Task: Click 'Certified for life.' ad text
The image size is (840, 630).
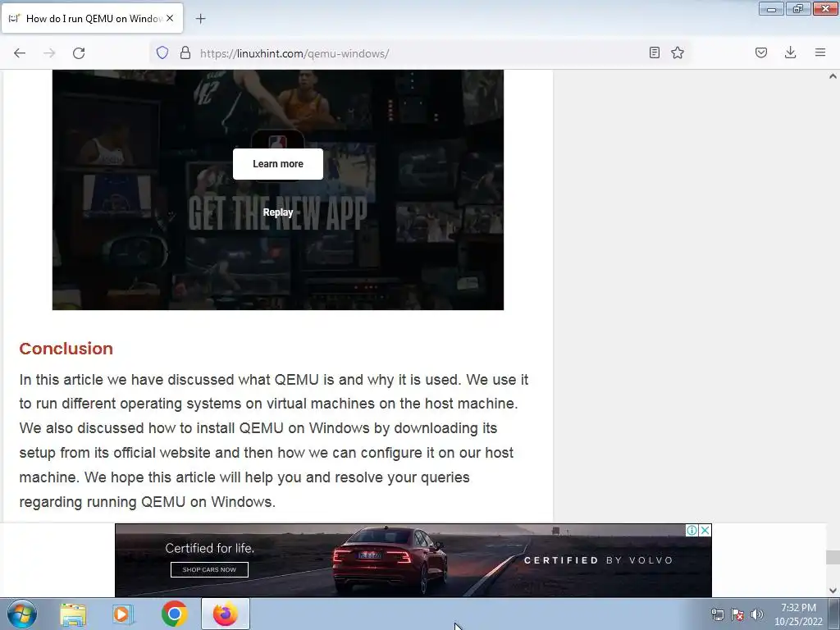Action: click(209, 548)
